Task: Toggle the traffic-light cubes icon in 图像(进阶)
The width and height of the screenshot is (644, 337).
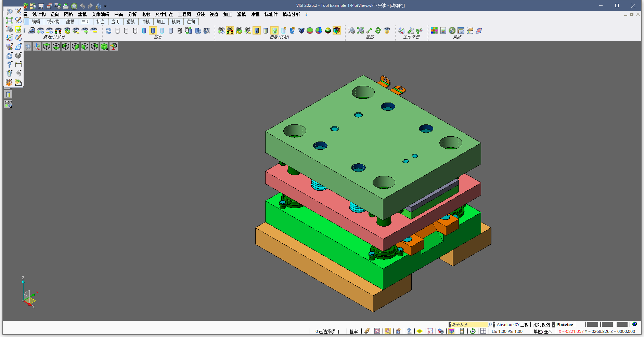Action: tap(230, 31)
